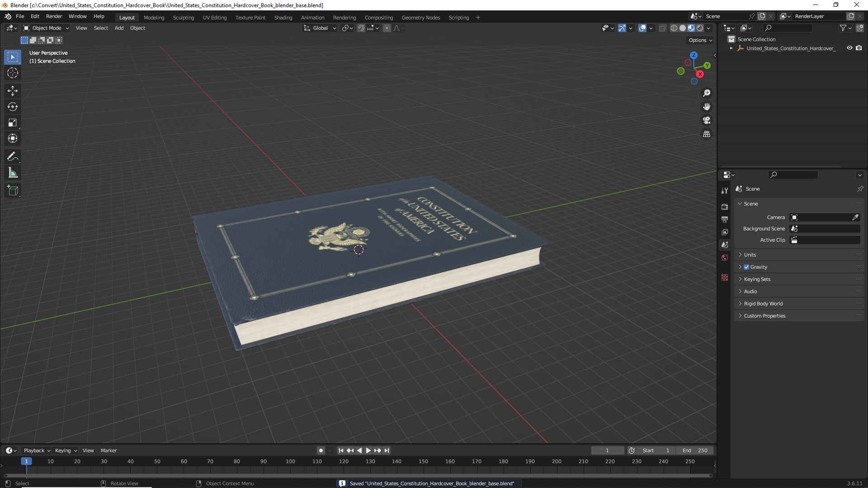Open the World properties tab
The height and width of the screenshot is (488, 868).
(725, 258)
